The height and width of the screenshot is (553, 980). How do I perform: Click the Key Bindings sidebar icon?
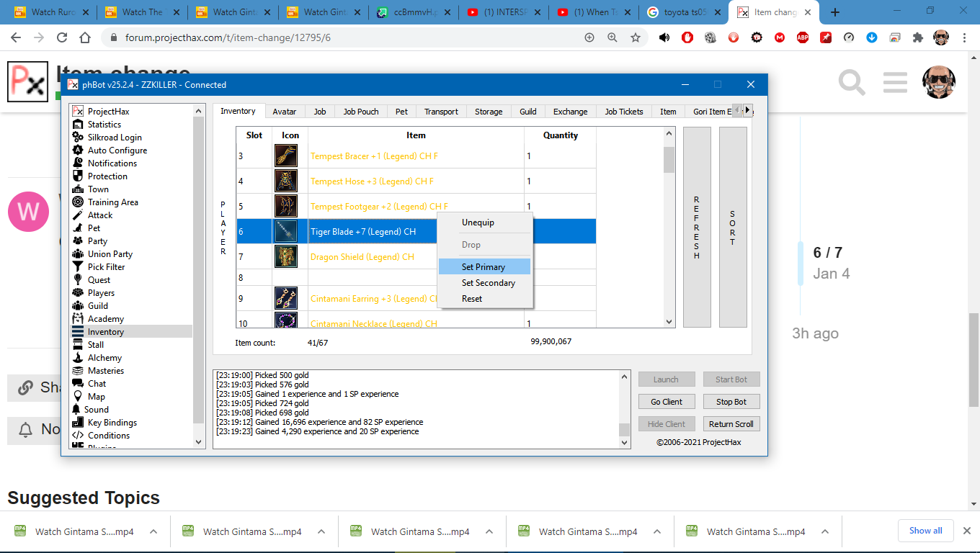78,423
